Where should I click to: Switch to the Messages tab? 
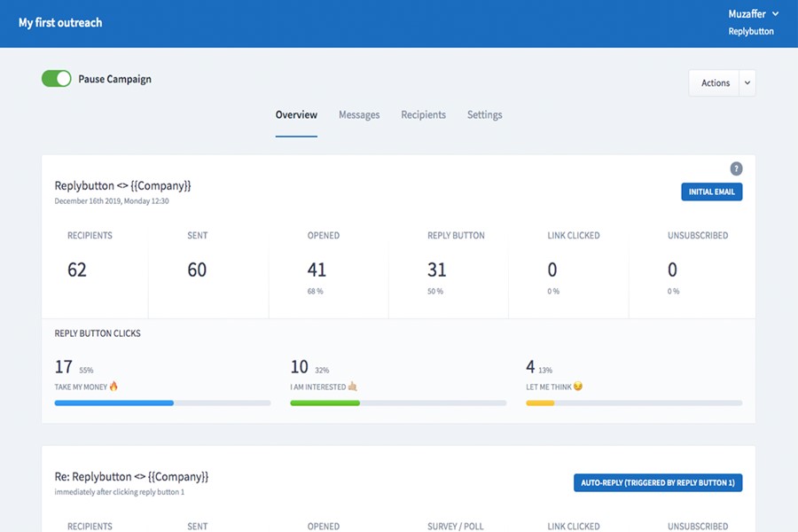(x=359, y=115)
